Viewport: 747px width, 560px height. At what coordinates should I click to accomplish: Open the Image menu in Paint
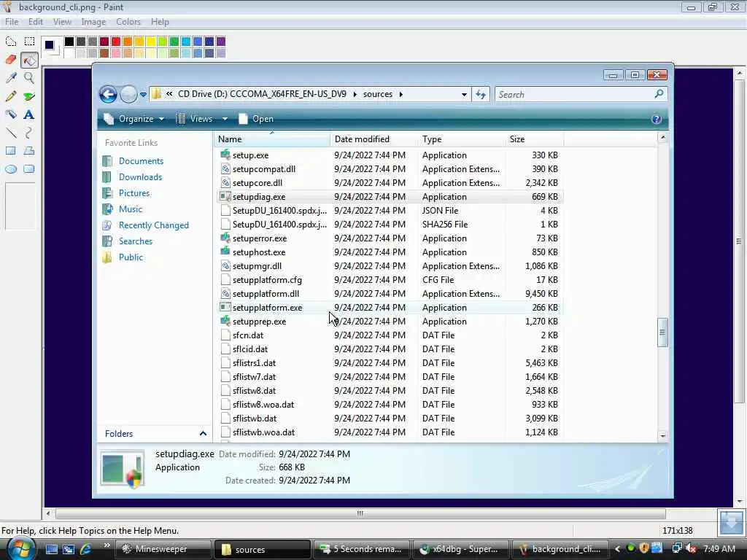93,22
